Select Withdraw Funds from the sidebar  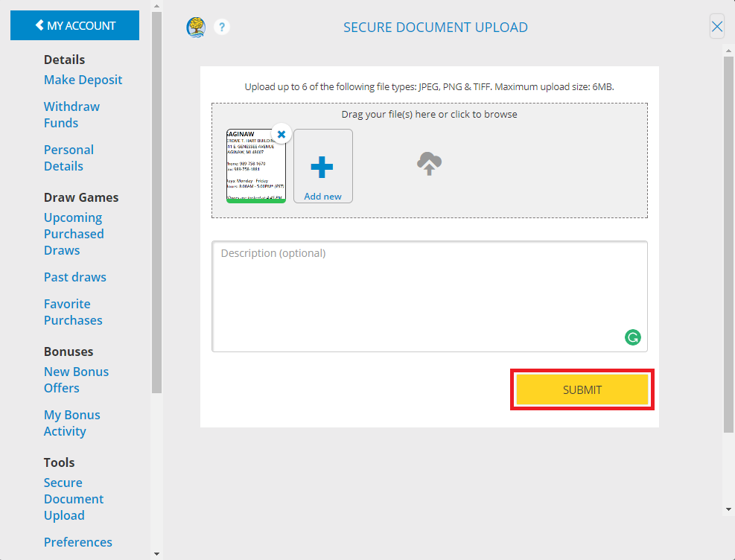pos(71,115)
